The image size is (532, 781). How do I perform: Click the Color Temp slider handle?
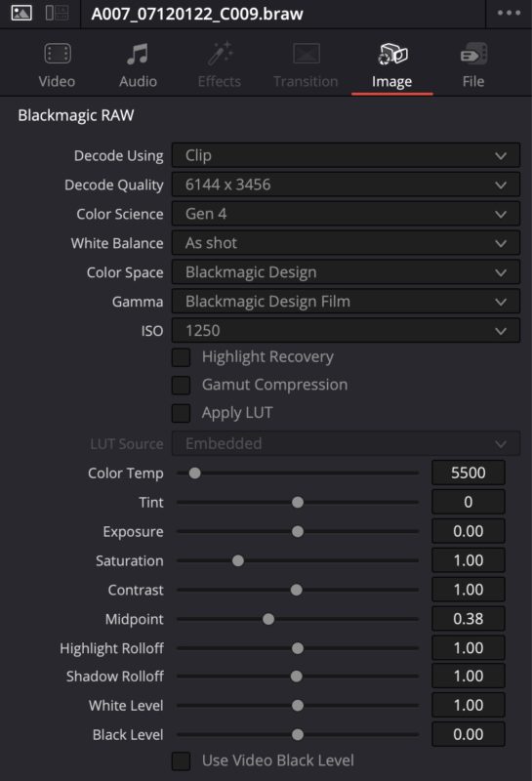195,473
